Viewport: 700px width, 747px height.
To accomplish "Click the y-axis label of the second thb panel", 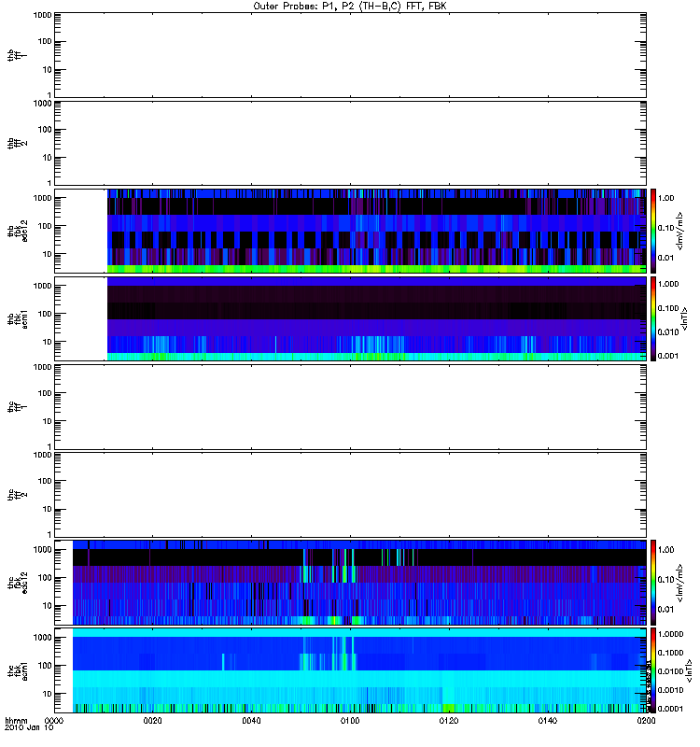I will coord(17,143).
